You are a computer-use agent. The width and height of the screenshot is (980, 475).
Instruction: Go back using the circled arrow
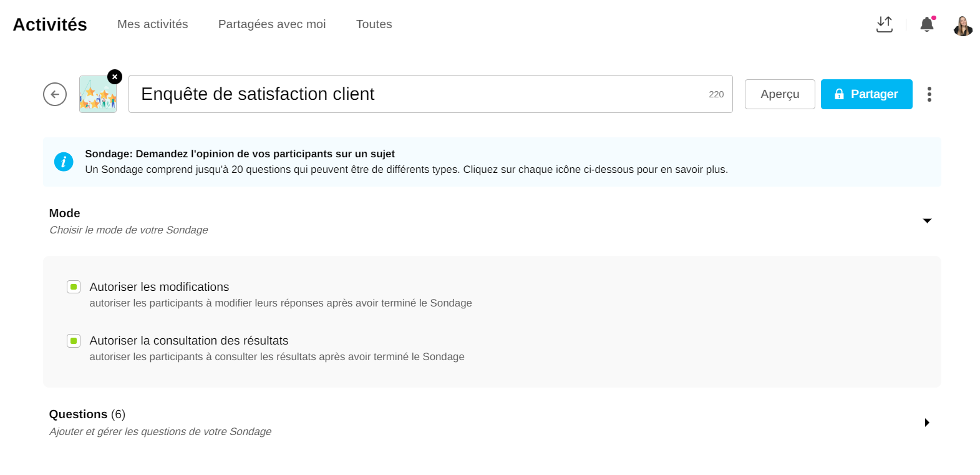coord(55,94)
